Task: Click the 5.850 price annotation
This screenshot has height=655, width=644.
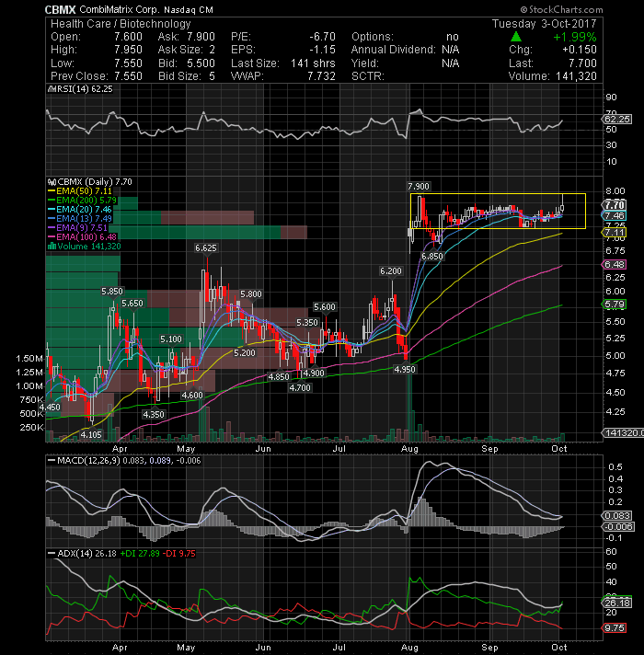Action: 112,291
